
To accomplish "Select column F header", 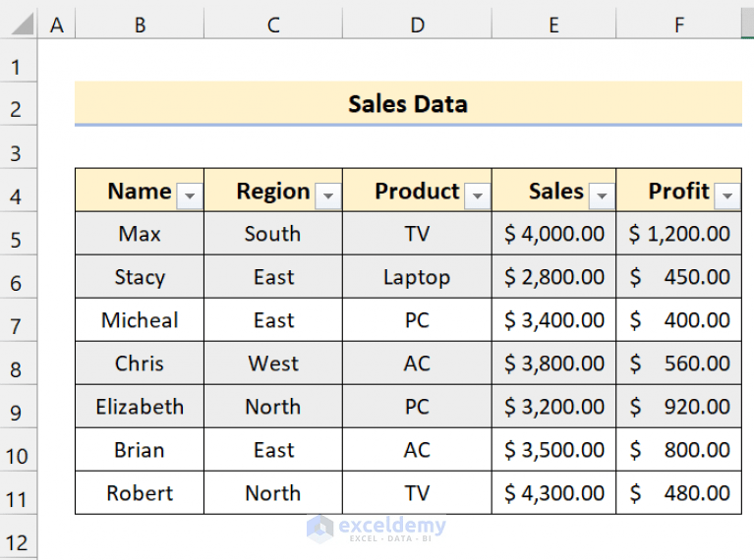I will (x=679, y=24).
